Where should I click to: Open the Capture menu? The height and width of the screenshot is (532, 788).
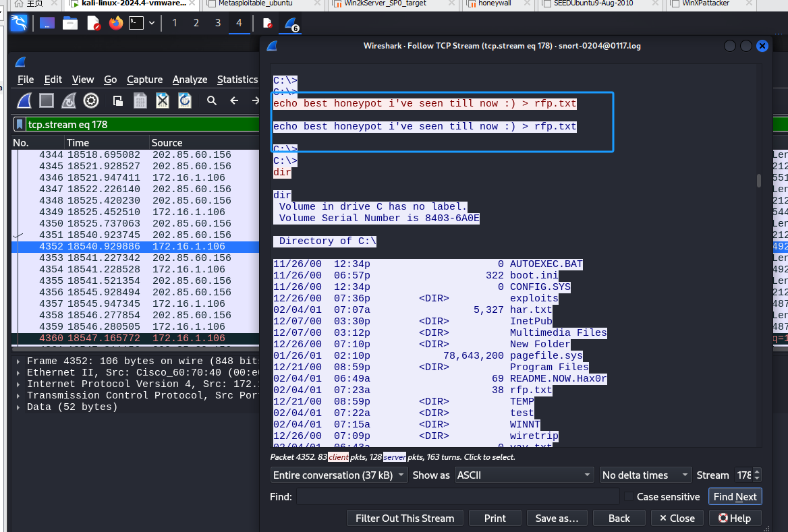pyautogui.click(x=145, y=80)
